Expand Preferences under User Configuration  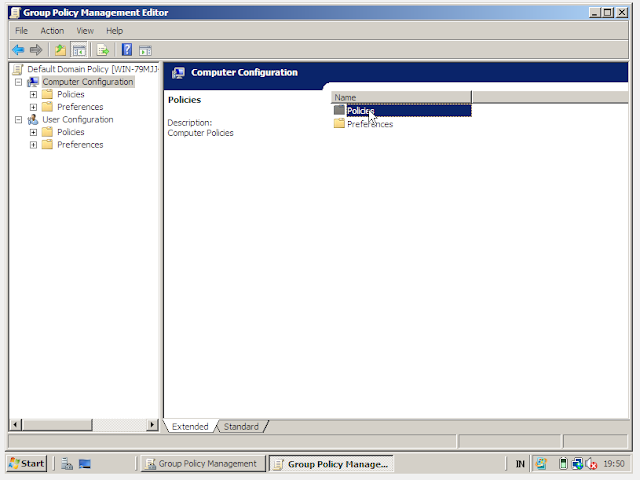pos(33,145)
